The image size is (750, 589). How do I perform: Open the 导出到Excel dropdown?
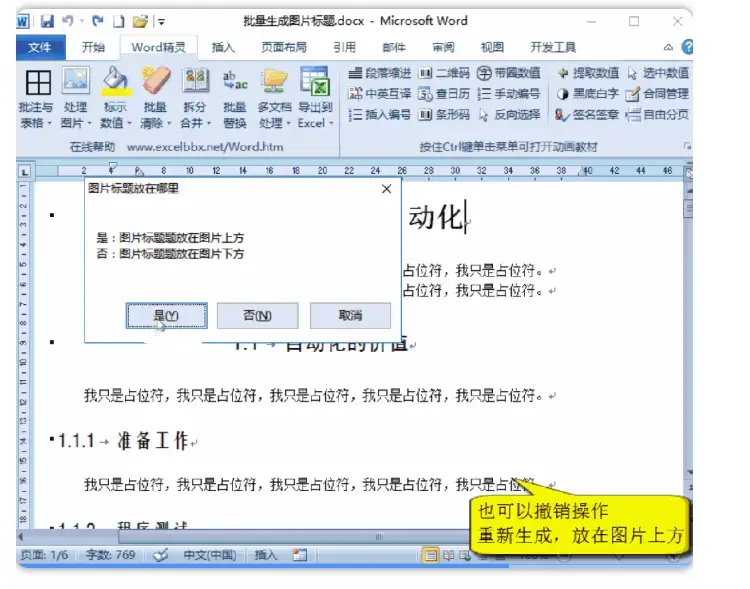tap(315, 99)
